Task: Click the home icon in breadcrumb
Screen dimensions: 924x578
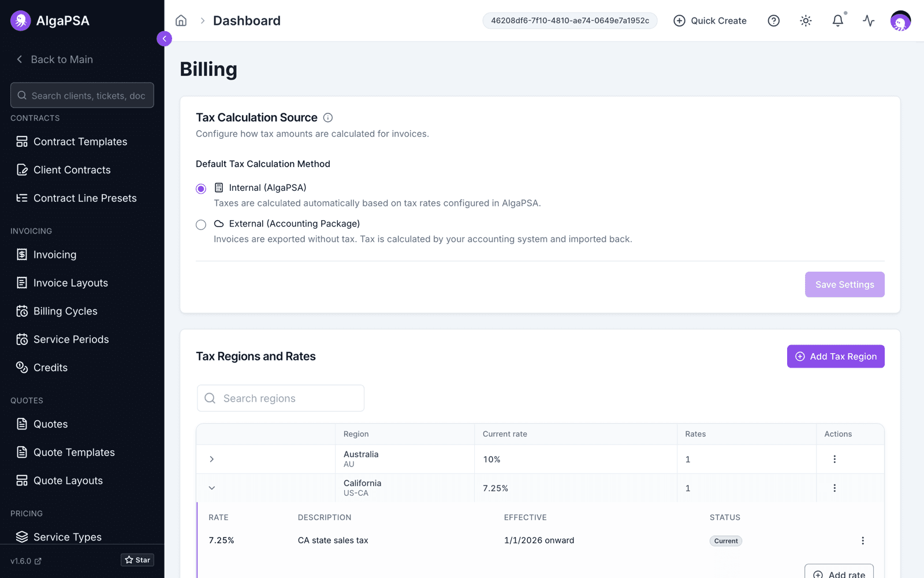Action: coord(181,21)
